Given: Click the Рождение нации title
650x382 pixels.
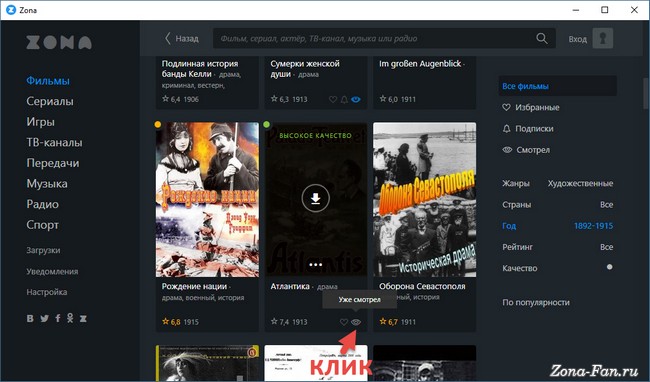Looking at the screenshot, I should tap(194, 286).
